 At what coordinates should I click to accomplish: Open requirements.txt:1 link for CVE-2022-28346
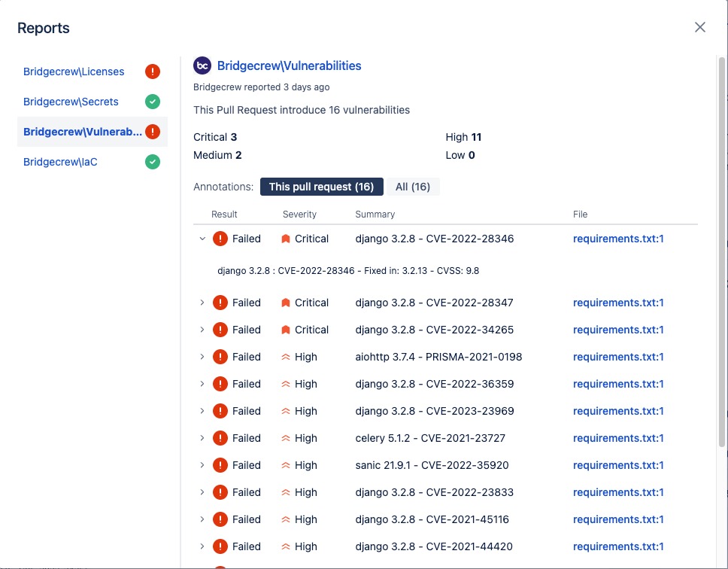coord(618,239)
